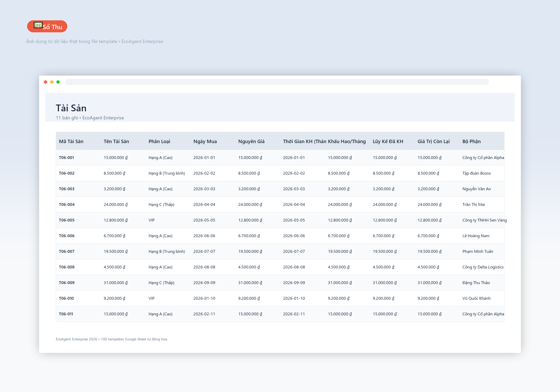
Task: Click the asset code T06-009
Action: [67, 283]
